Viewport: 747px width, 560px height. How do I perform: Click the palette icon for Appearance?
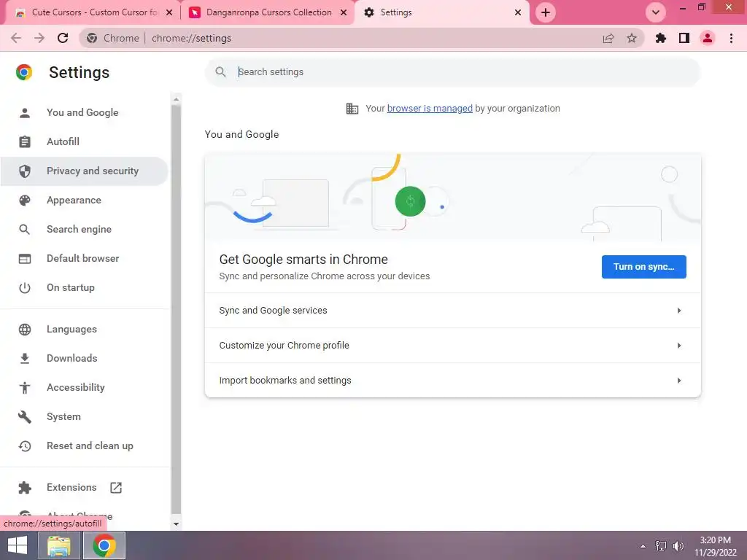pyautogui.click(x=25, y=200)
